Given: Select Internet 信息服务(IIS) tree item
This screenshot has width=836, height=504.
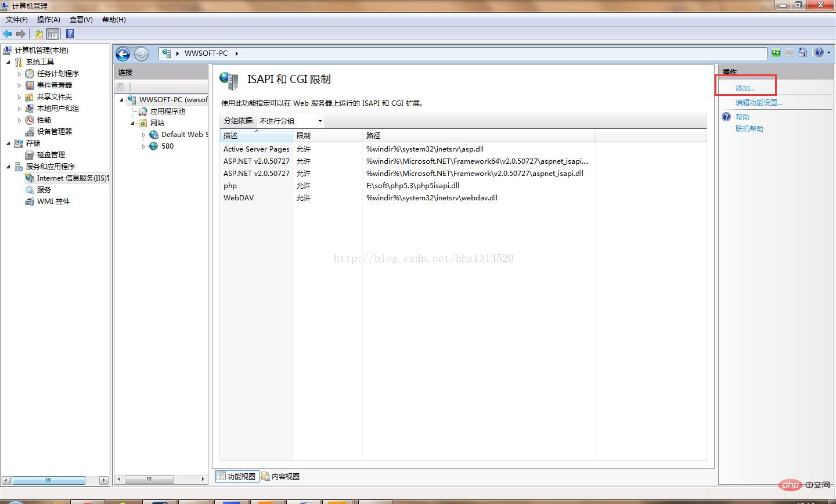Looking at the screenshot, I should coord(67,178).
